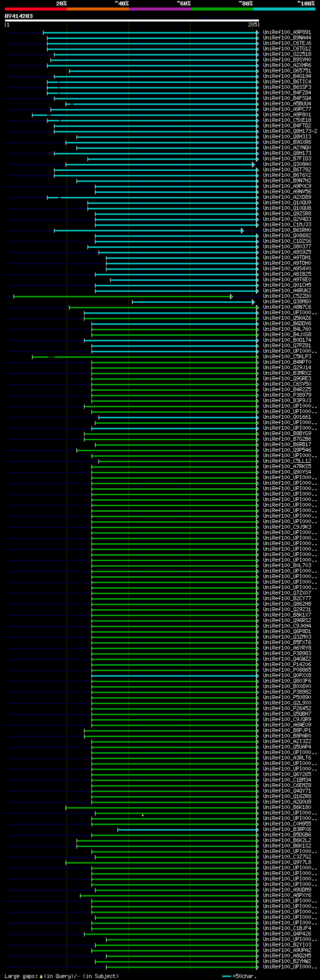320x980 pixels.
Task: Open hit UniRef100_A2XHR6
Action: [287, 65]
